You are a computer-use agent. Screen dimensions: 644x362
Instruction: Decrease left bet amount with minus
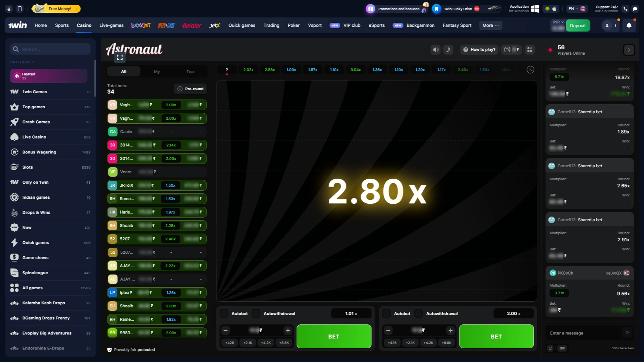[x=226, y=330]
